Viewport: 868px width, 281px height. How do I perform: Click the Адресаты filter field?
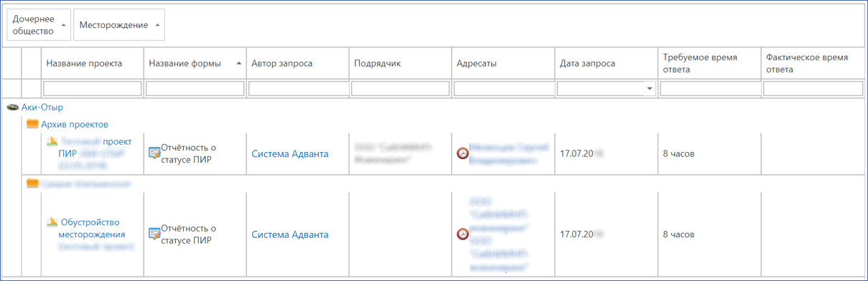(503, 89)
